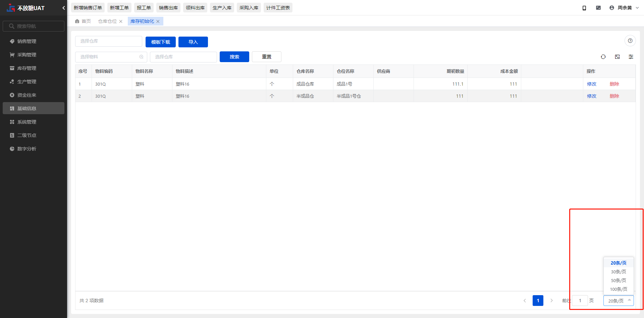644x318 pixels.
Task: Click 删除 for the 半成品仓 row
Action: click(x=614, y=96)
